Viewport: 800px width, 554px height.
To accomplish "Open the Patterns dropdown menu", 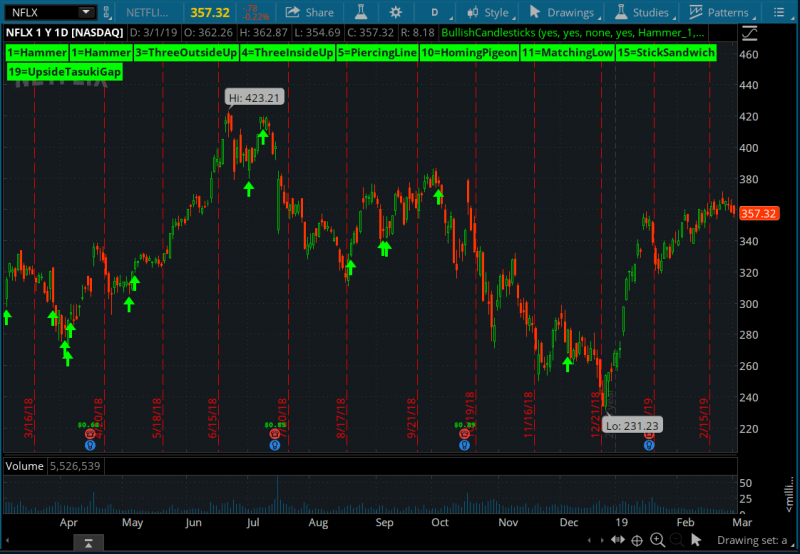I will (720, 12).
